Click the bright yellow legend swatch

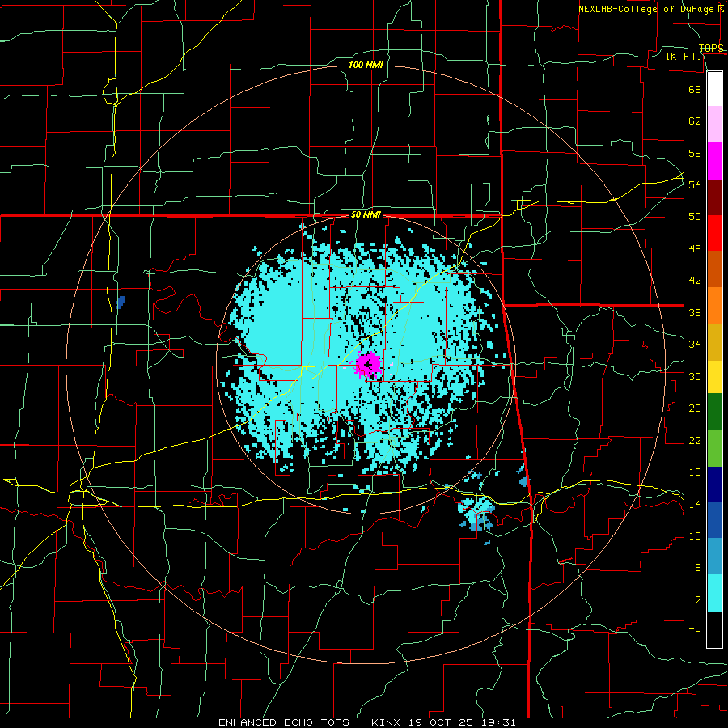click(x=714, y=377)
